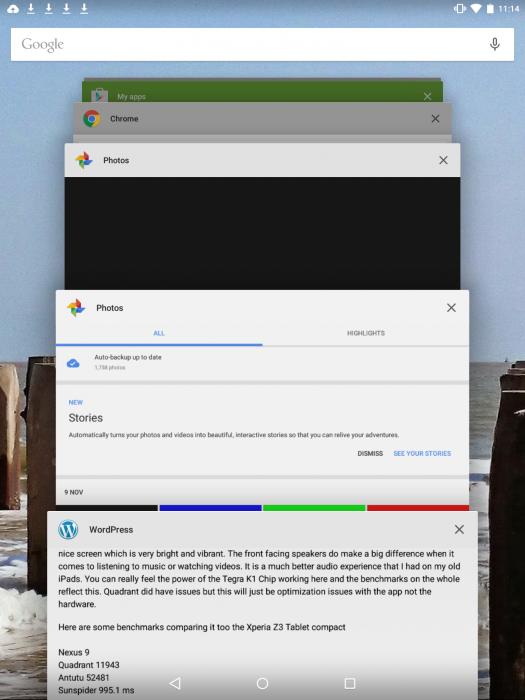Tap the battery status icon
525x700 pixels.
[x=490, y=8]
